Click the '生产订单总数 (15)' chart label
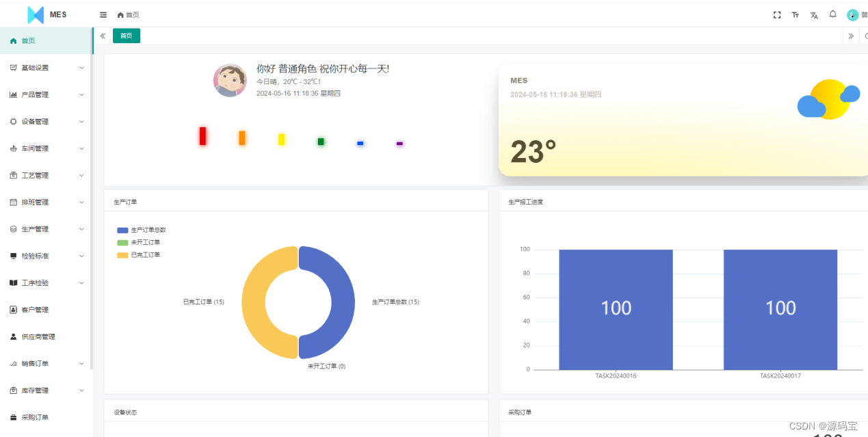 (395, 302)
